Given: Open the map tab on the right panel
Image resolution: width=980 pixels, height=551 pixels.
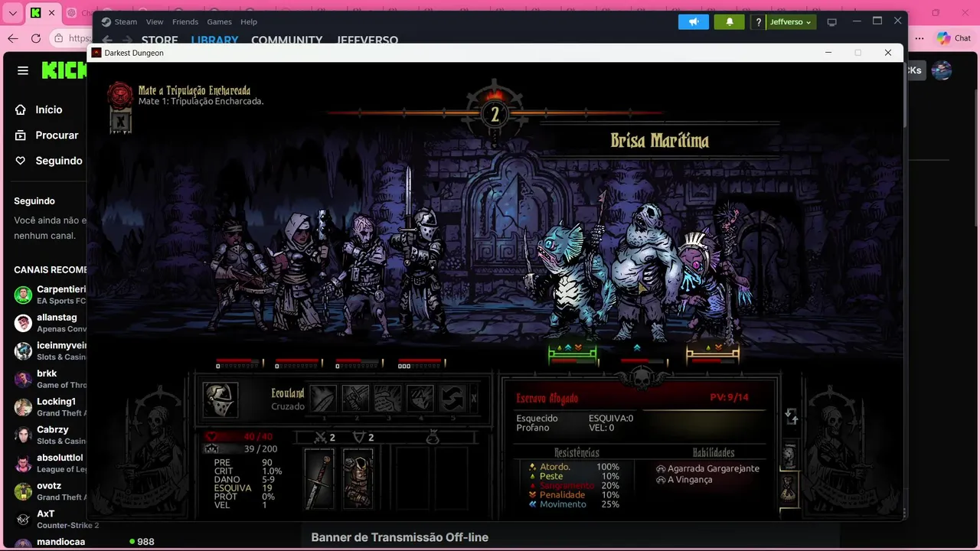Looking at the screenshot, I should coord(789,456).
